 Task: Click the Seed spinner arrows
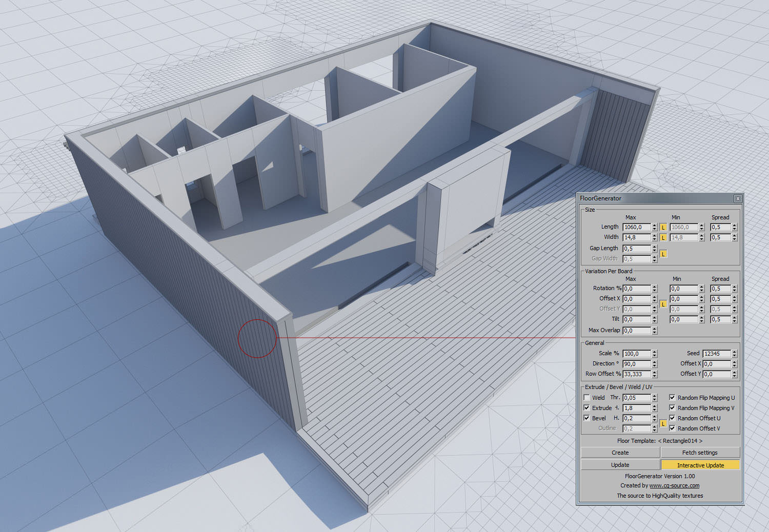point(734,354)
